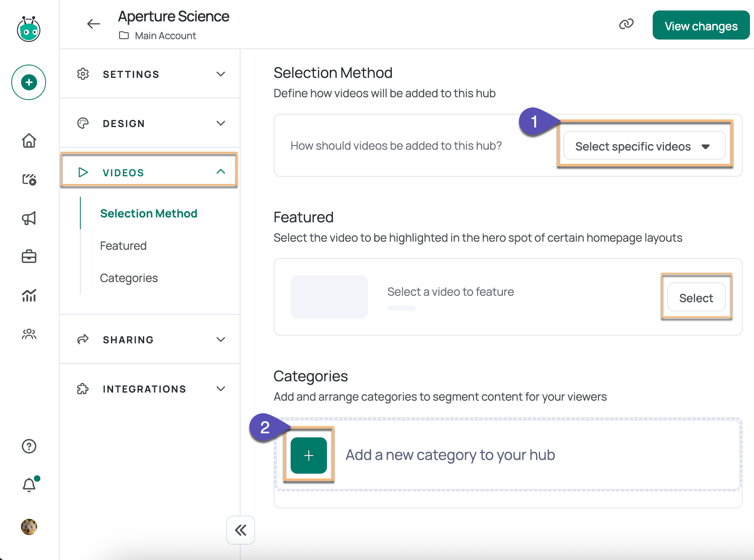The width and height of the screenshot is (754, 560).
Task: Open Select specific videos dropdown
Action: [x=644, y=146]
